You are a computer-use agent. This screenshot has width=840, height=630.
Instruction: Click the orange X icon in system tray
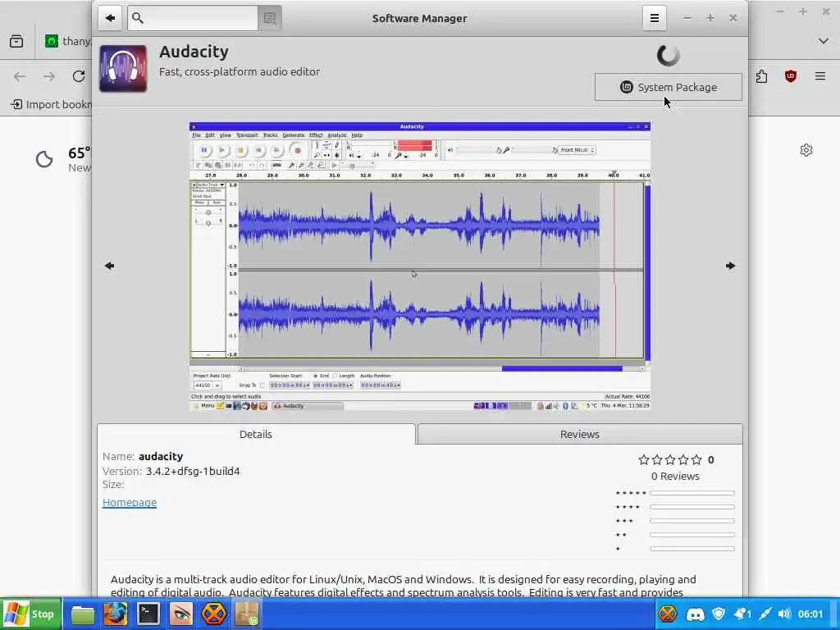point(668,614)
